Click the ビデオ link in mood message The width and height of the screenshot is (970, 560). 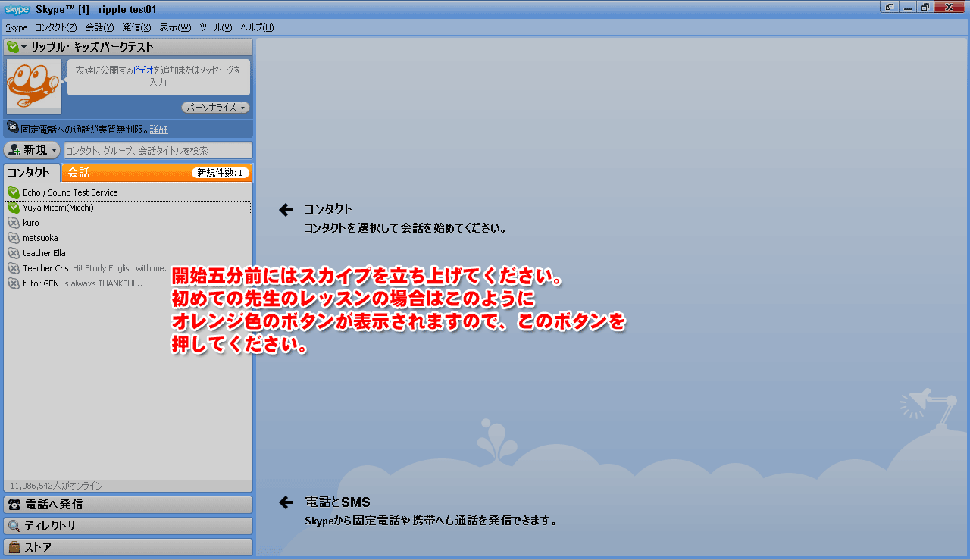(143, 70)
